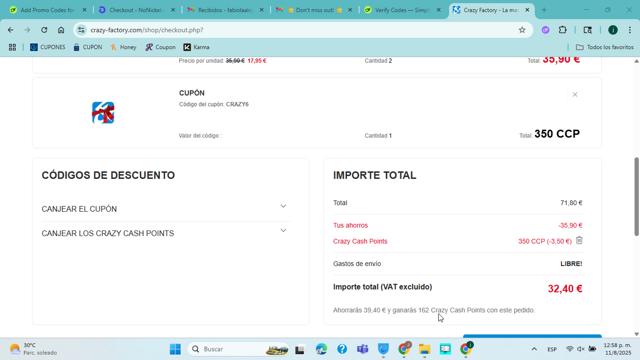The height and width of the screenshot is (360, 640).
Task: Open Karma bookmark
Action: point(196,47)
